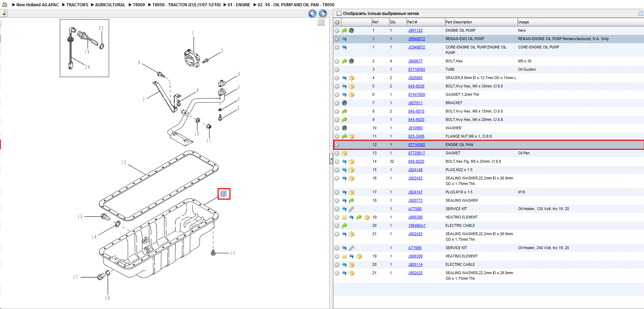Open part number link 845-8025

point(416,162)
